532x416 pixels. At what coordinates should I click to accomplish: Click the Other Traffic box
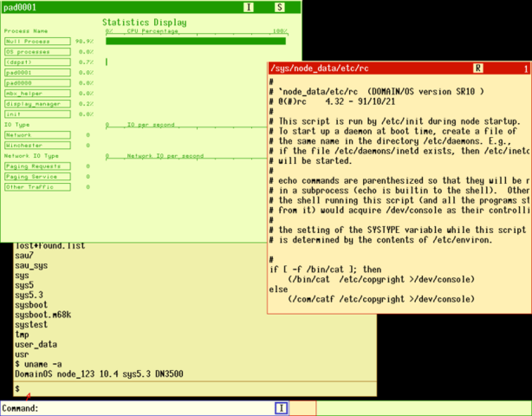click(x=37, y=187)
